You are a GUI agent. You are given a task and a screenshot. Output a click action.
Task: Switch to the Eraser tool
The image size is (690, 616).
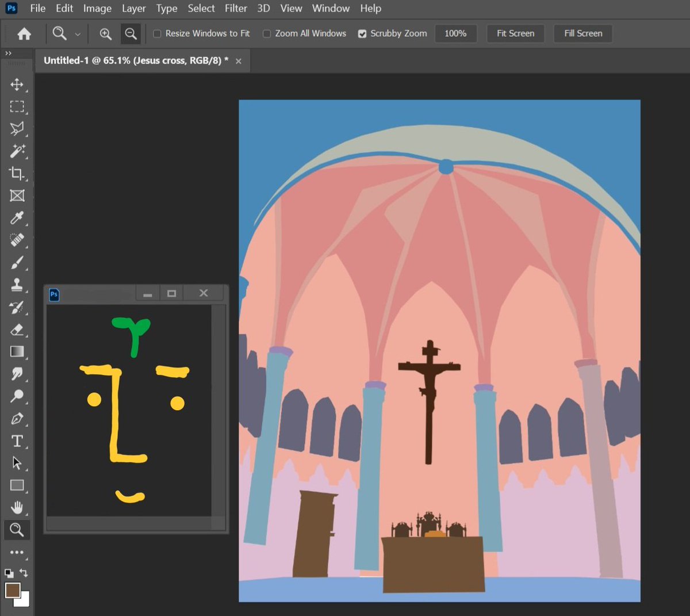tap(17, 330)
